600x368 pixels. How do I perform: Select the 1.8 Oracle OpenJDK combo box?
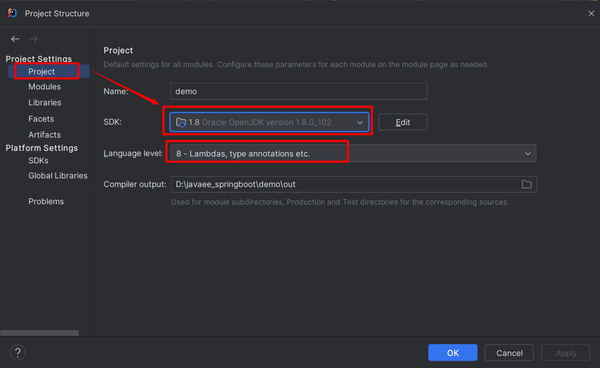[269, 122]
